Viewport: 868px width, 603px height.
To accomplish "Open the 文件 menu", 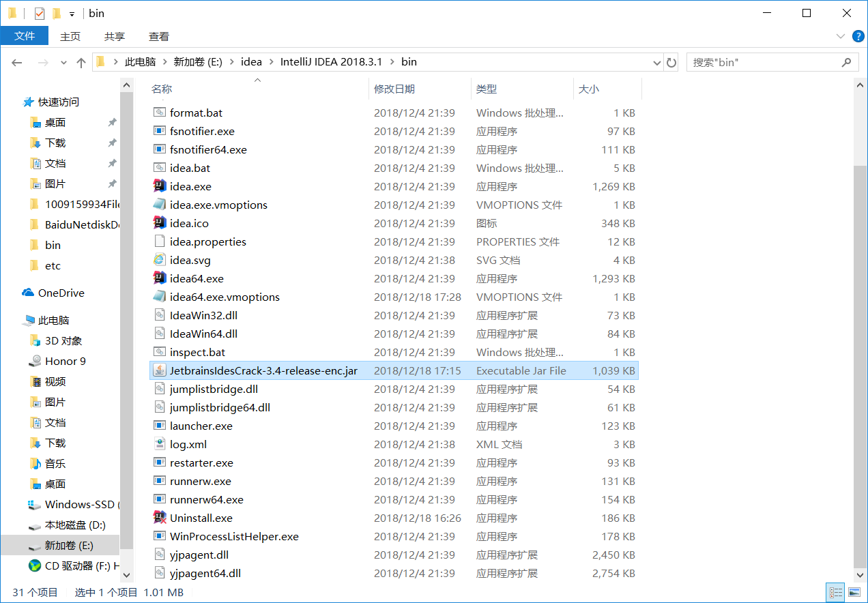I will [25, 36].
